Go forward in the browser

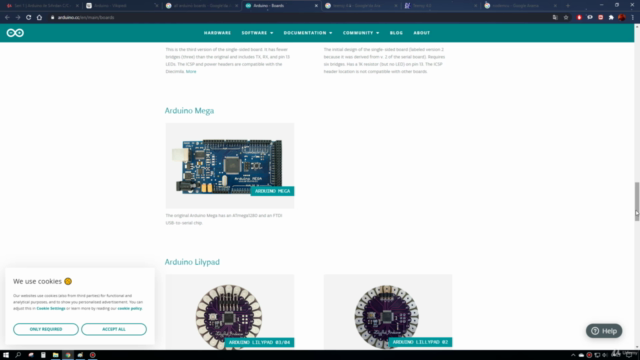point(18,18)
